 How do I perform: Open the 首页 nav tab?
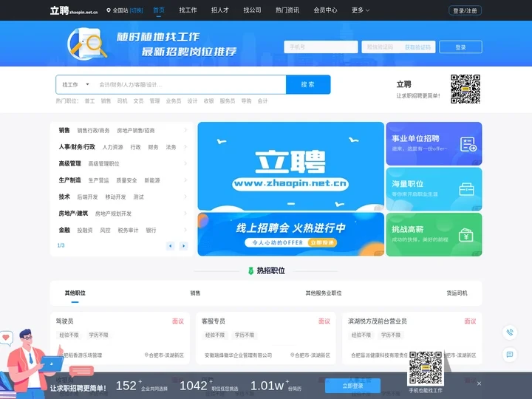tap(159, 10)
